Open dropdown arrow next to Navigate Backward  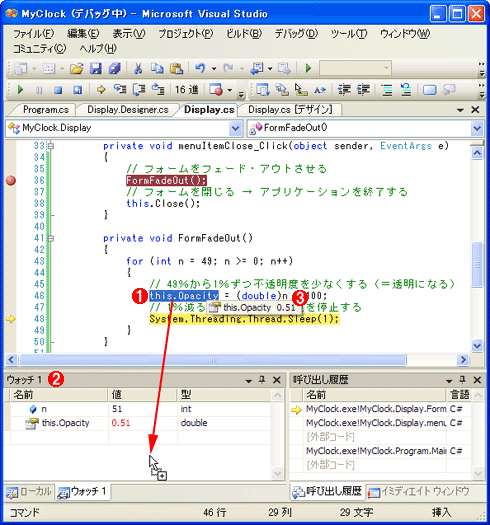click(x=270, y=69)
